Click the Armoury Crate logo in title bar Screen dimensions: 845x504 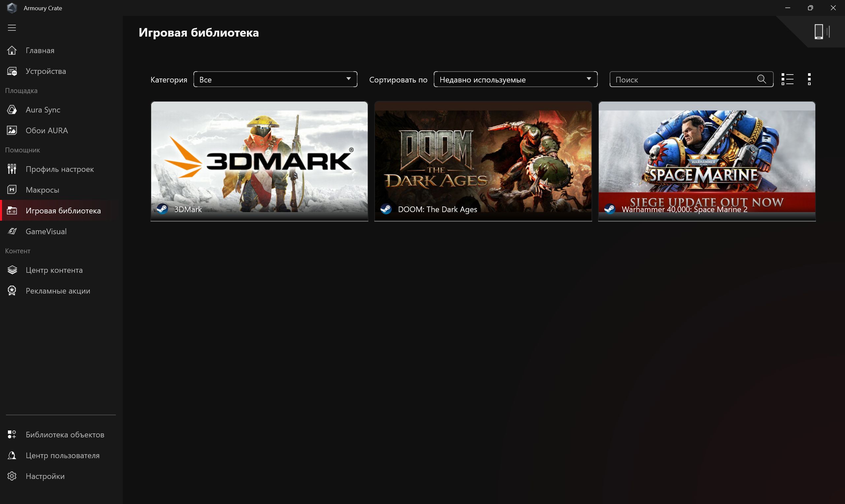[12, 8]
